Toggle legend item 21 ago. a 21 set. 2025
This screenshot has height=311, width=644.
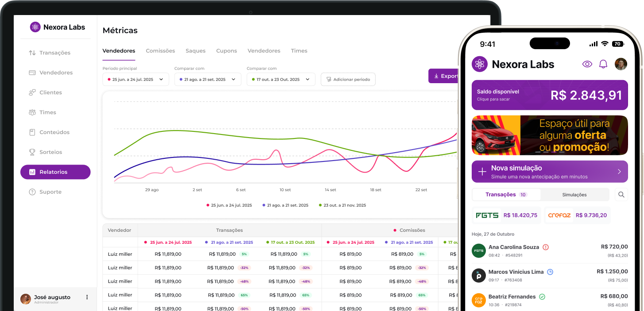tap(285, 205)
